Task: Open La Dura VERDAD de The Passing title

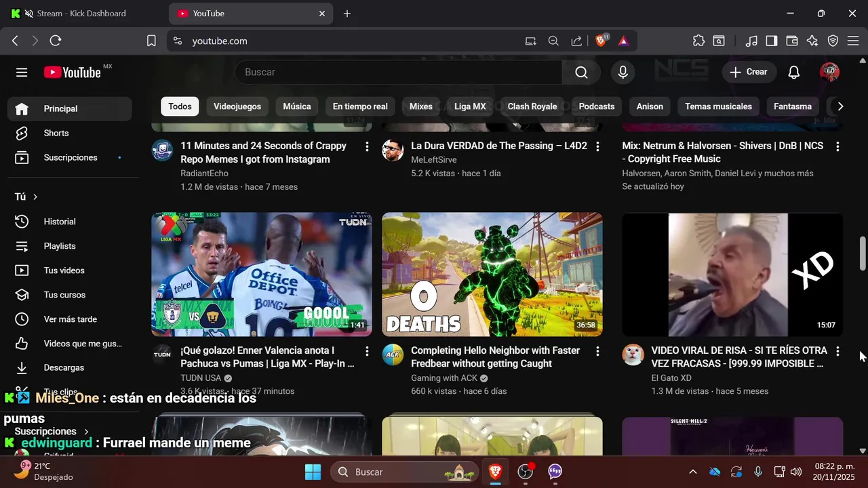Action: pos(499,146)
